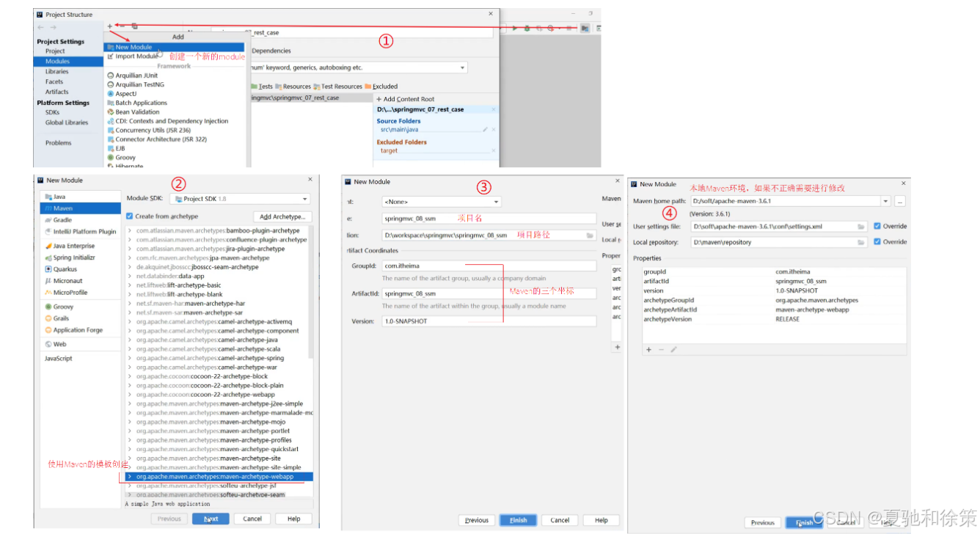Screen dimensions: 980x534
Task: Open the parent <None> dropdown
Action: click(x=442, y=201)
